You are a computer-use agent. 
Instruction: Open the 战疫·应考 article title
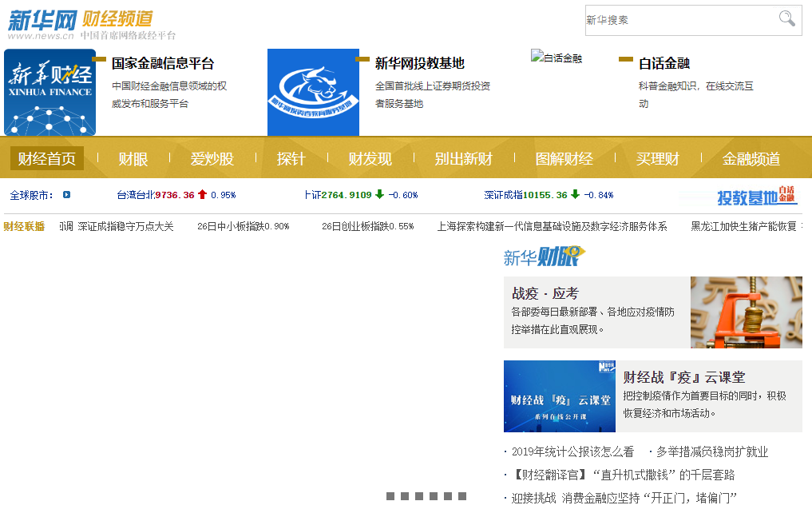coord(545,293)
